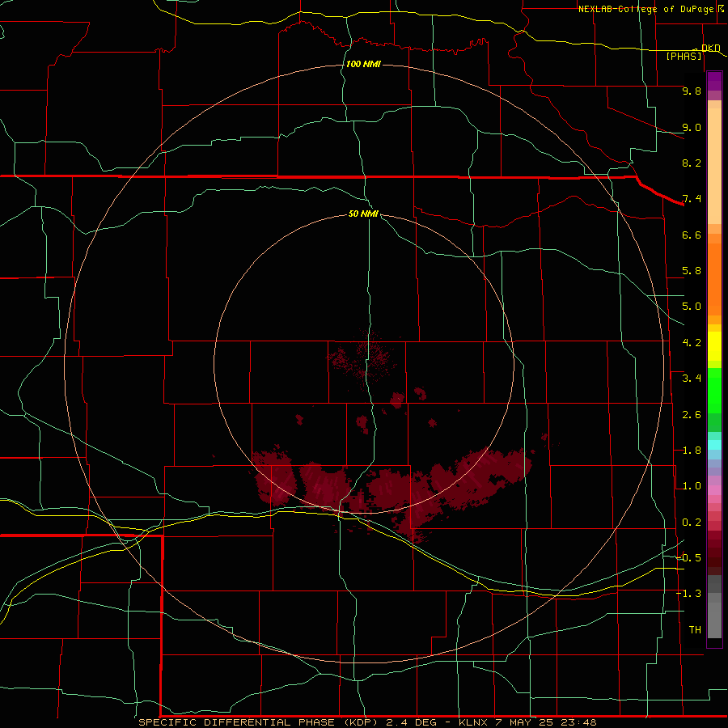Click the Specific Differential Phase caption
728x728 pixels.
[x=367, y=722]
